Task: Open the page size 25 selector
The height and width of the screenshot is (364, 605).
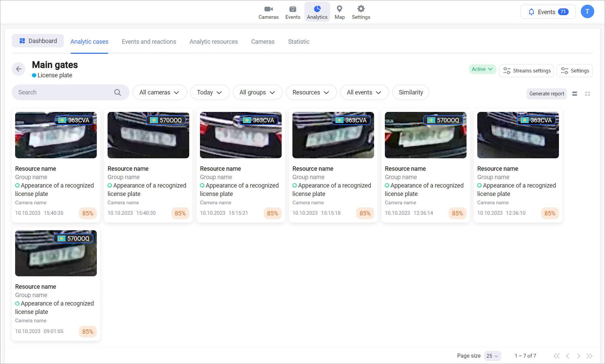Action: (492, 356)
